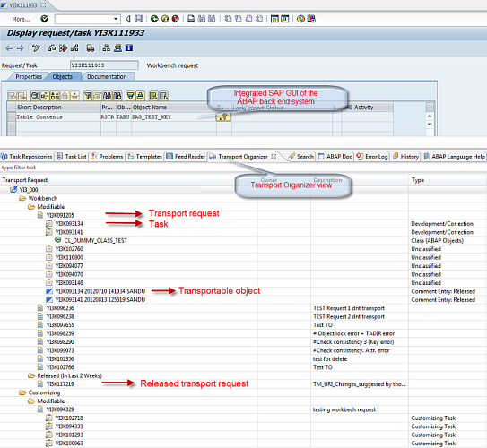Viewport: 487px width, 448px height.
Task: Open the More... menu
Action: point(22,19)
